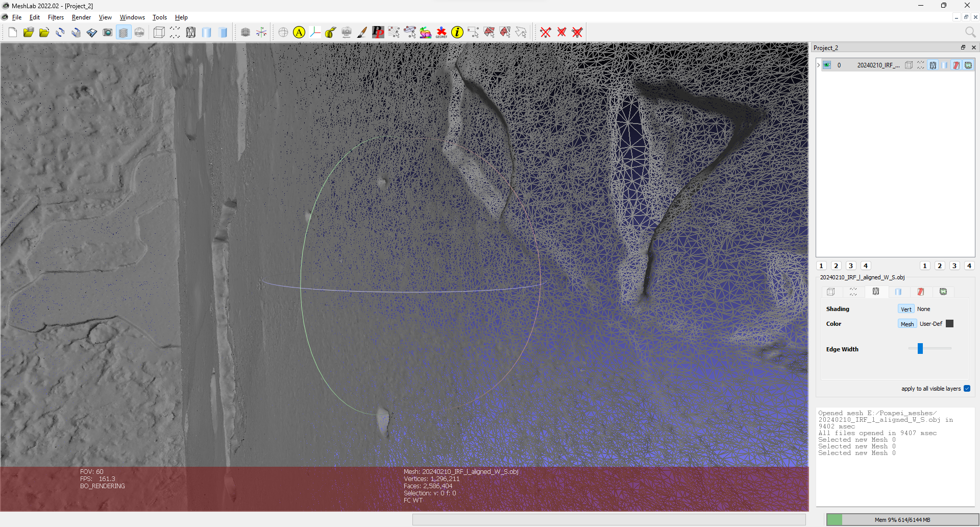Set Color to Mesh

click(907, 324)
